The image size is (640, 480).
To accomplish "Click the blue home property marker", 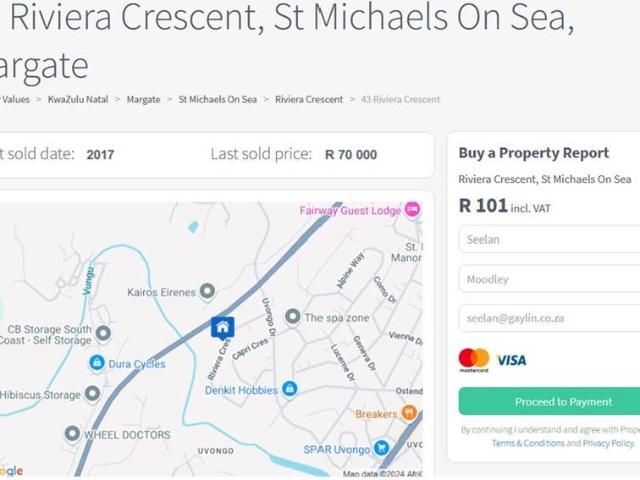I will coord(222,327).
